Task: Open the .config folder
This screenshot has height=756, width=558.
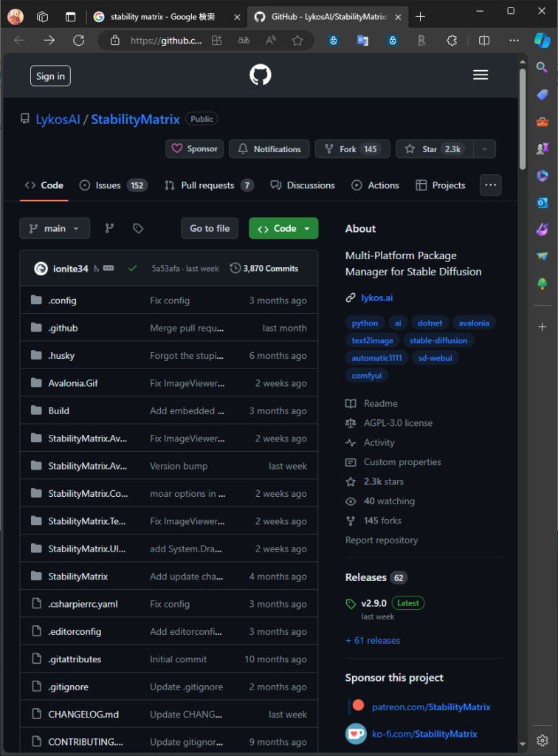Action: pyautogui.click(x=62, y=300)
